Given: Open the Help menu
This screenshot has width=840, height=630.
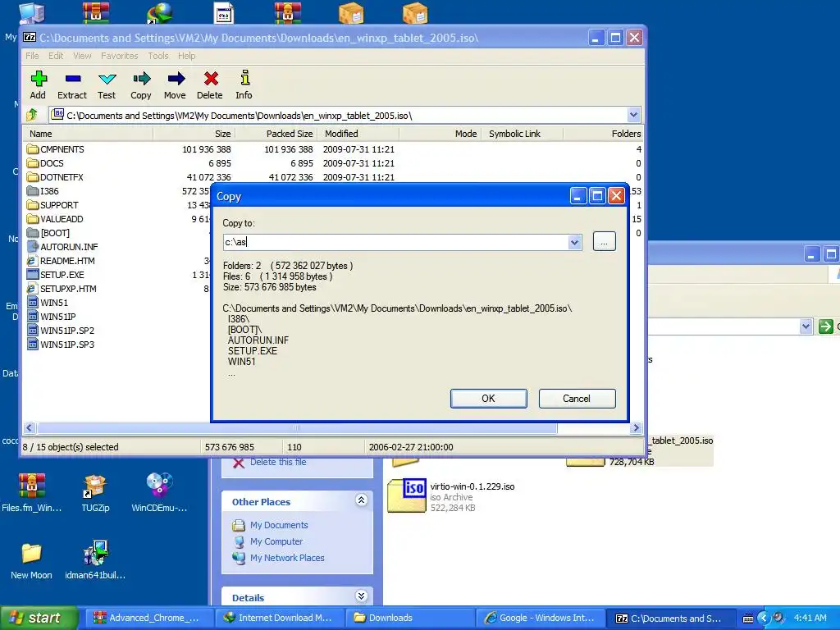Looking at the screenshot, I should (x=186, y=56).
